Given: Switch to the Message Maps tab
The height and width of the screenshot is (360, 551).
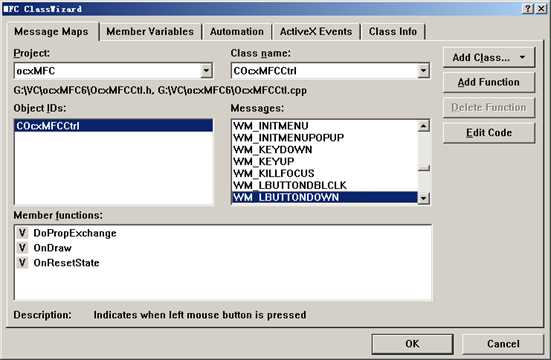Looking at the screenshot, I should (52, 32).
